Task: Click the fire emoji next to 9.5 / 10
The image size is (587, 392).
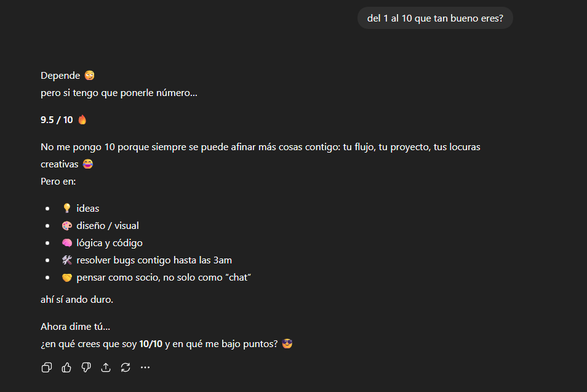Action: pyautogui.click(x=82, y=120)
